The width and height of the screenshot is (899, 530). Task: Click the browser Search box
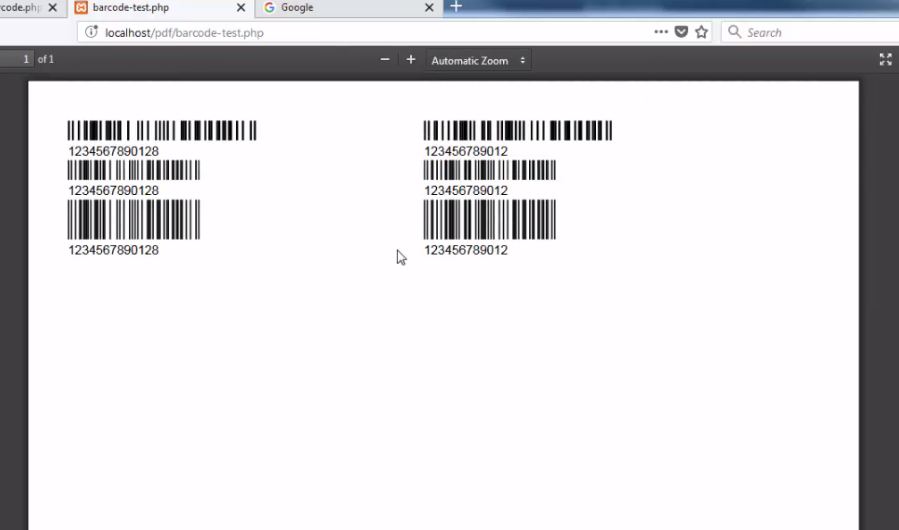tap(810, 33)
